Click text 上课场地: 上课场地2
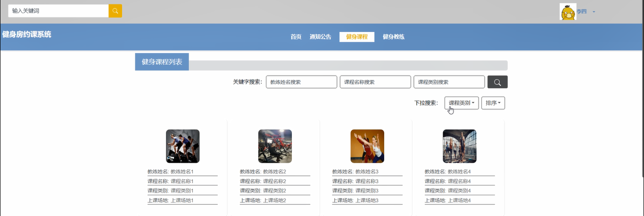This screenshot has width=644, height=216. pyautogui.click(x=263, y=200)
